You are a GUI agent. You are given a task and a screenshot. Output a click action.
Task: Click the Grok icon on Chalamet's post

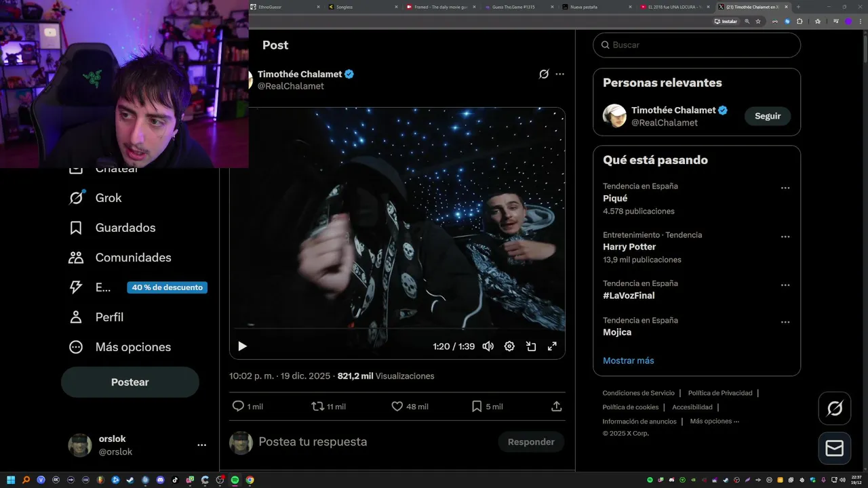[544, 74]
